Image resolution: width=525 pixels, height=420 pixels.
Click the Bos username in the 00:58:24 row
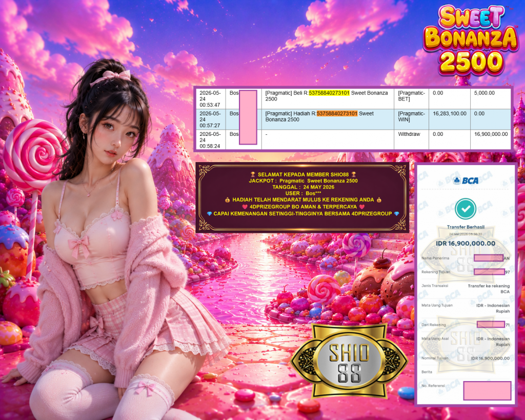pos(234,134)
